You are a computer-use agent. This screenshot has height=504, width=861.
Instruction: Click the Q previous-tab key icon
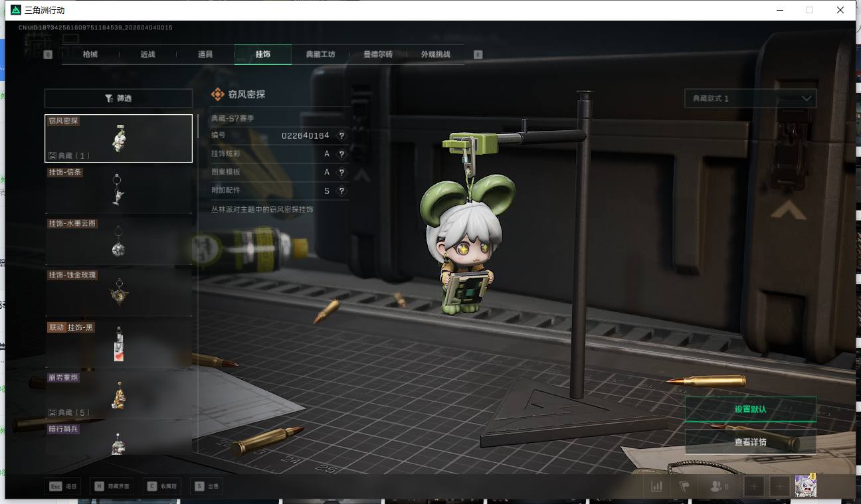click(48, 54)
